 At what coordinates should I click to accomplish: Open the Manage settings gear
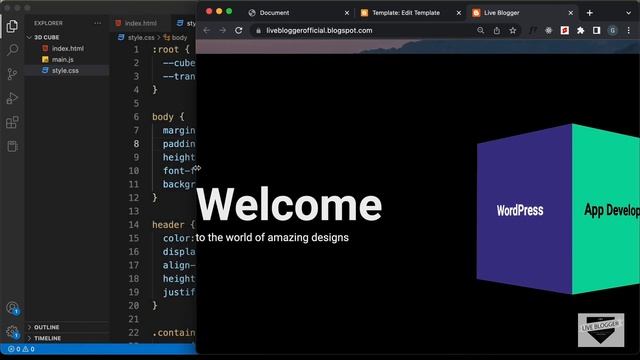[12, 332]
